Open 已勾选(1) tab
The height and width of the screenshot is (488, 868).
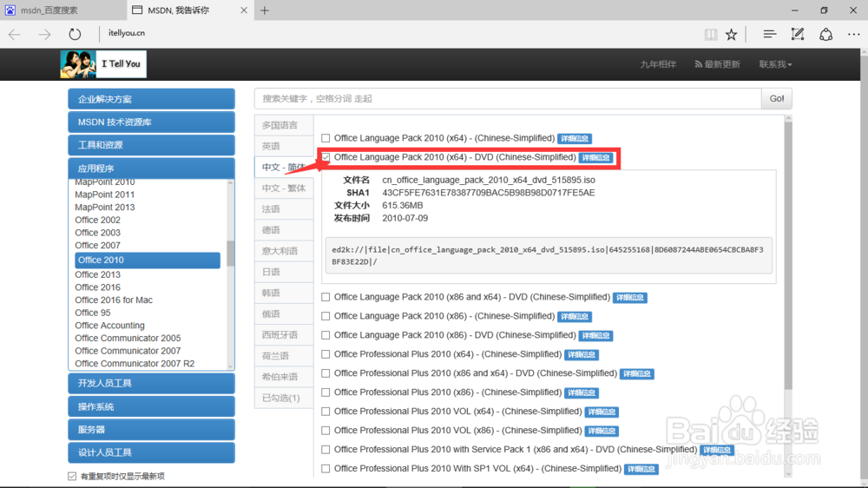tap(284, 399)
